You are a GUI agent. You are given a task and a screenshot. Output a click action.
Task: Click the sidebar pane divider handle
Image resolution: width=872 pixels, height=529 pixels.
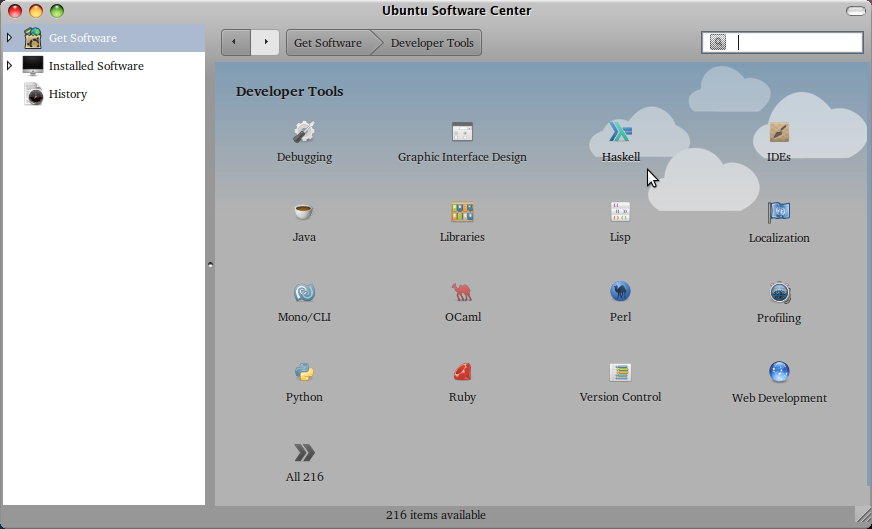pos(210,265)
